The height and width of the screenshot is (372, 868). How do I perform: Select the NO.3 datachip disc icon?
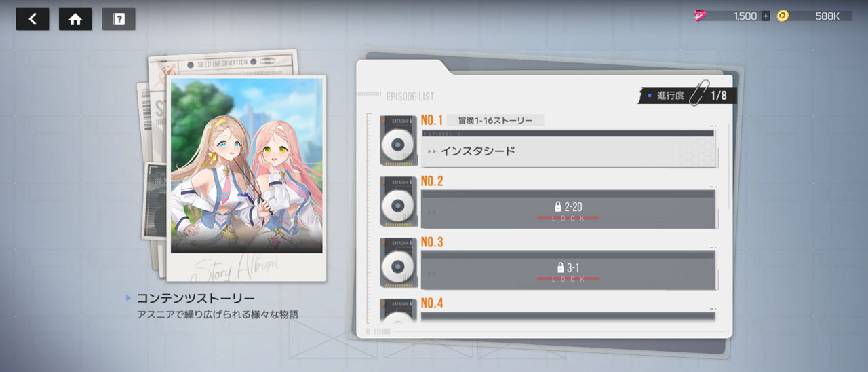(398, 263)
